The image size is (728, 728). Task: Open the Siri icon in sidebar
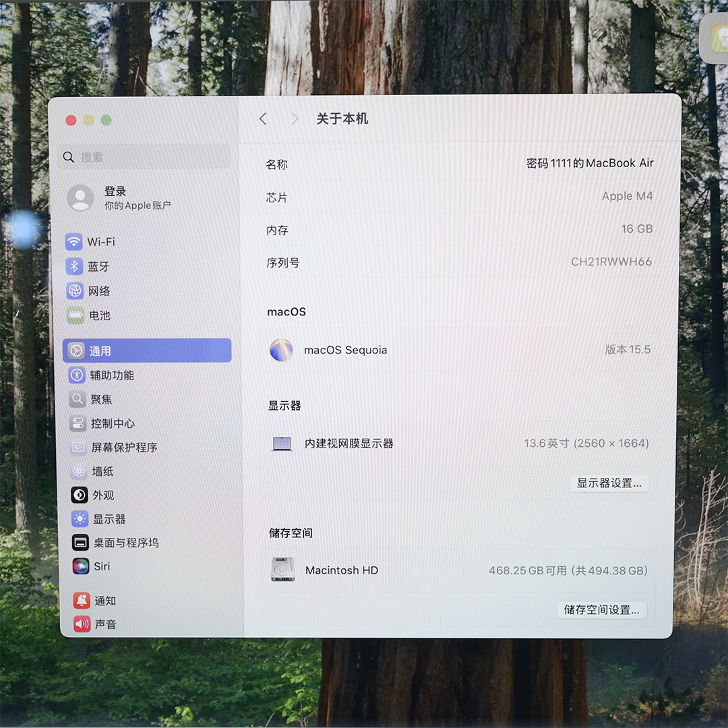point(81,566)
